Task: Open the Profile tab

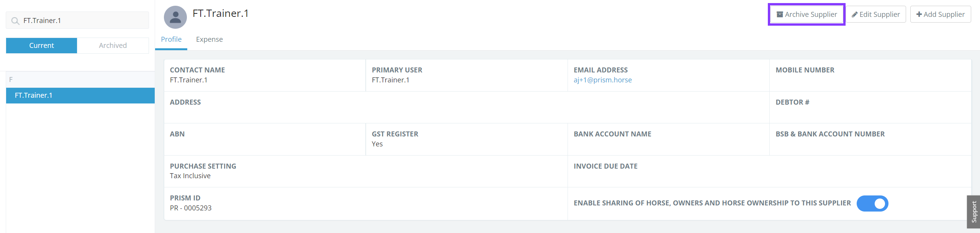Action: coord(171,39)
